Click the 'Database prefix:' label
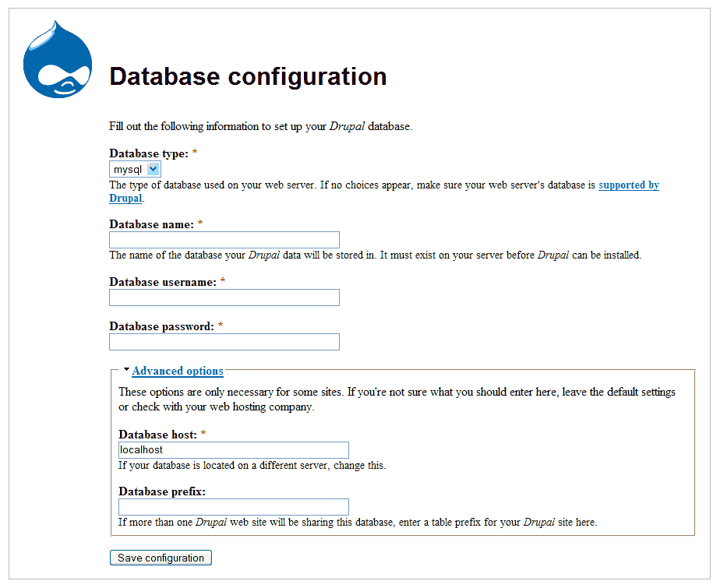 click(x=162, y=491)
